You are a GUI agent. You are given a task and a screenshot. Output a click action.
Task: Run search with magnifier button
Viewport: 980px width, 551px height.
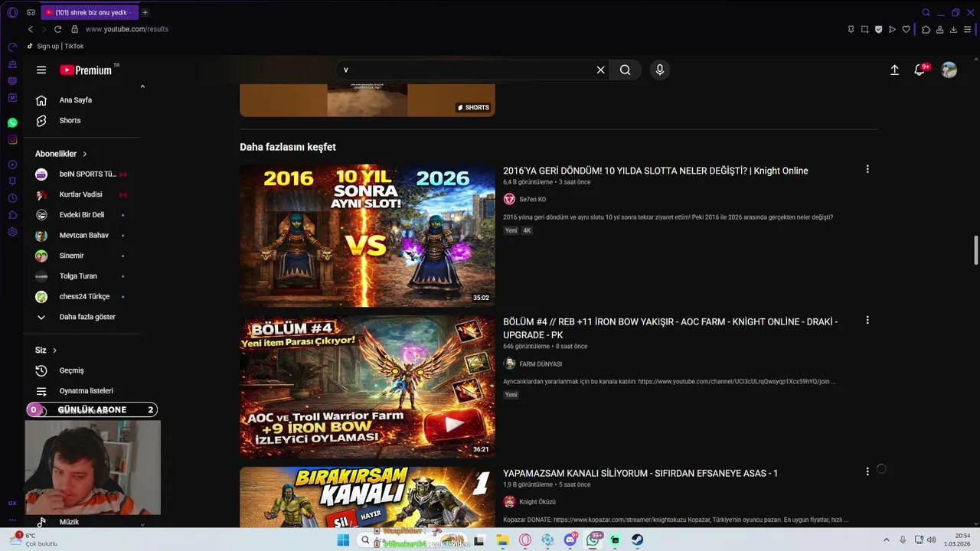626,70
